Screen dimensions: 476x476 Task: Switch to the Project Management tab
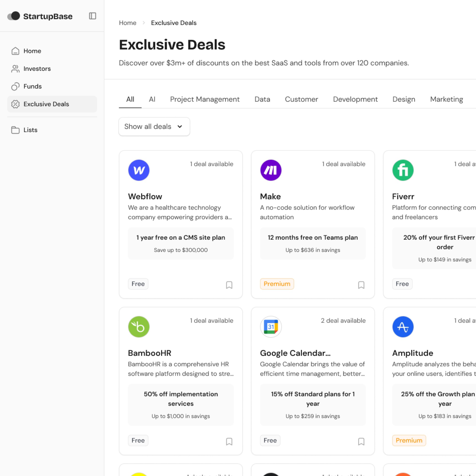[x=205, y=99]
